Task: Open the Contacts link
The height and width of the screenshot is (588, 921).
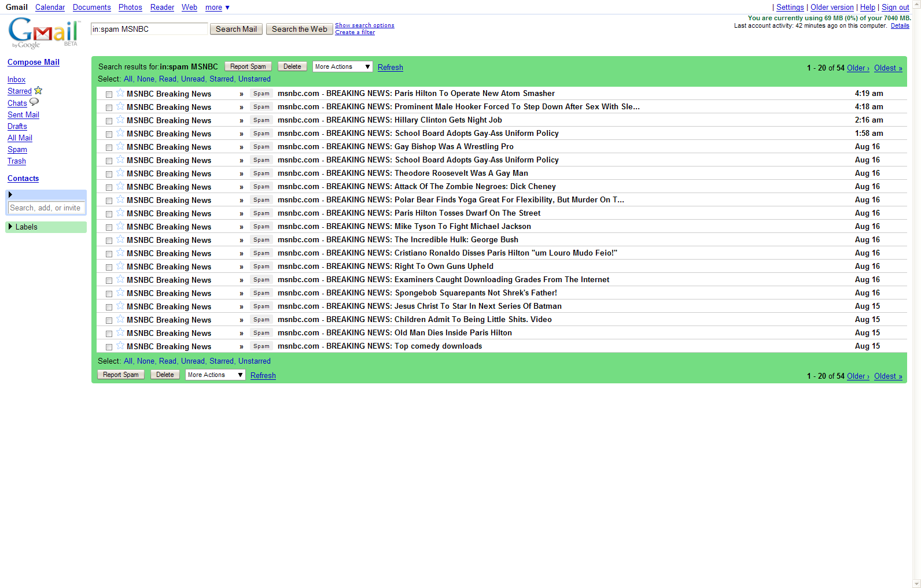Action: [23, 179]
